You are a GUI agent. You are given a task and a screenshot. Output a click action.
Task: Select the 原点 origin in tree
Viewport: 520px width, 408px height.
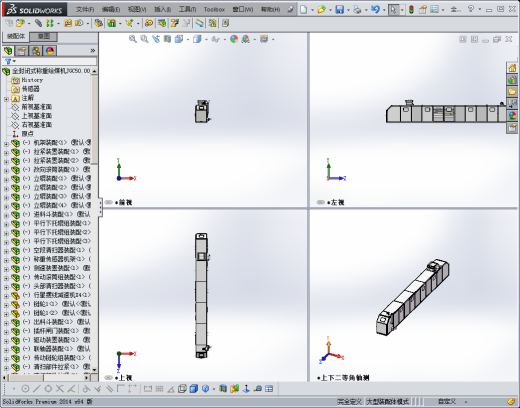(x=28, y=134)
